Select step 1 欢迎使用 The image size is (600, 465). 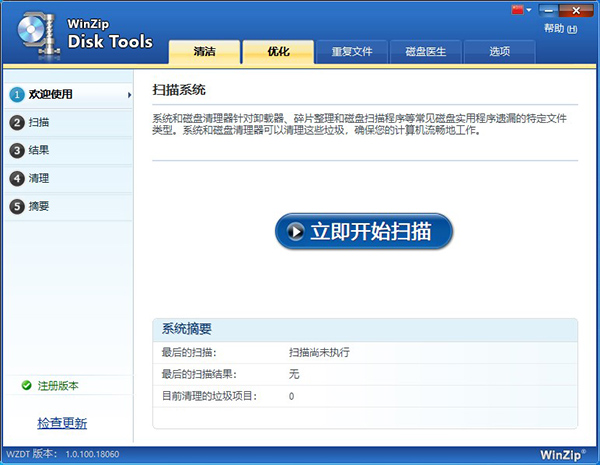[69, 95]
